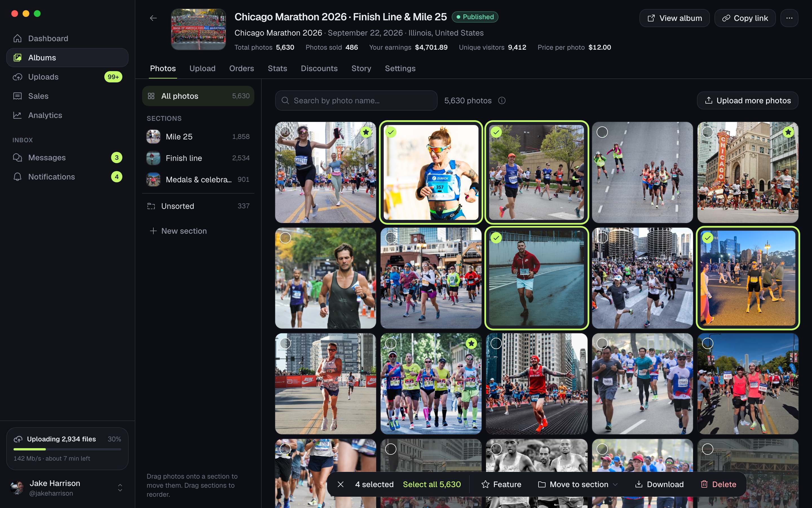The height and width of the screenshot is (508, 812).
Task: Deselect the red jacket runner photo
Action: pyautogui.click(x=496, y=238)
